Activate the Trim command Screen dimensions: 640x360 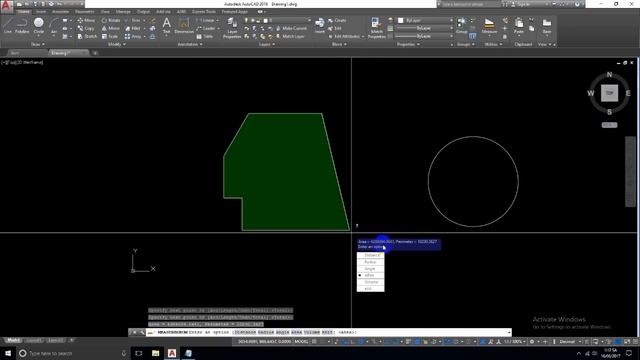pos(134,20)
